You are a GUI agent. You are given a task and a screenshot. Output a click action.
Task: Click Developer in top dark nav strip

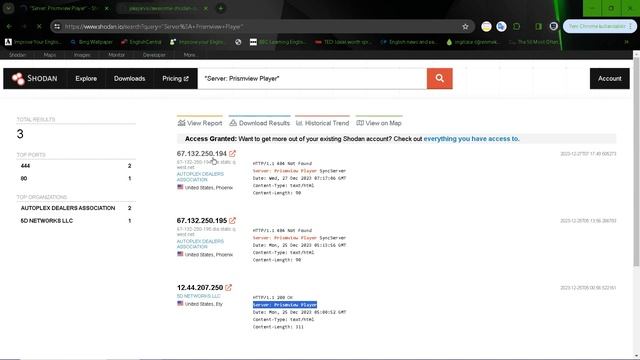pos(154,55)
